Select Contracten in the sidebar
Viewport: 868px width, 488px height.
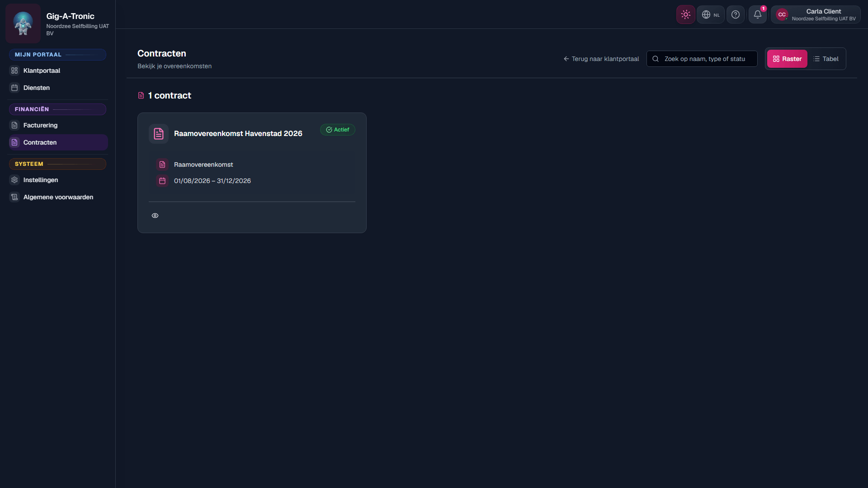pyautogui.click(x=58, y=142)
